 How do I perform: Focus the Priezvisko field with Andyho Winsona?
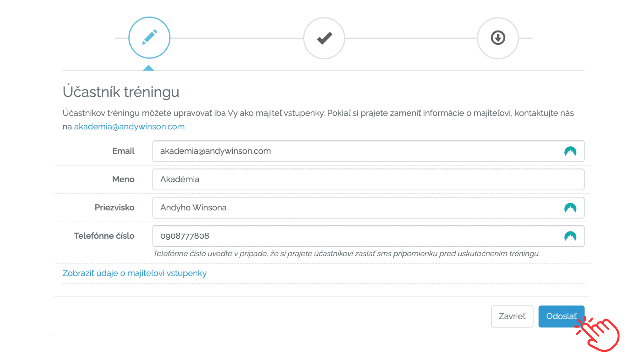coord(368,208)
